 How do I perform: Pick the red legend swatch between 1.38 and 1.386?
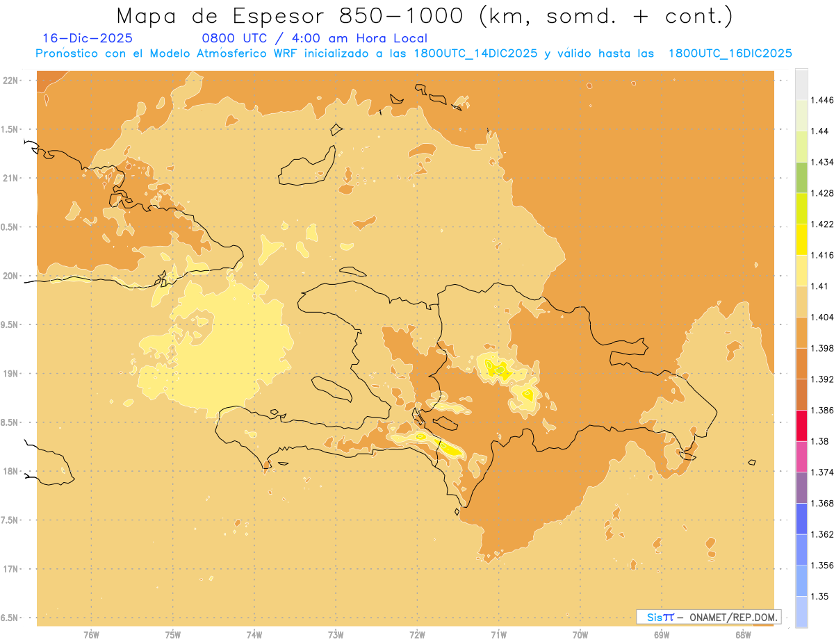(801, 425)
